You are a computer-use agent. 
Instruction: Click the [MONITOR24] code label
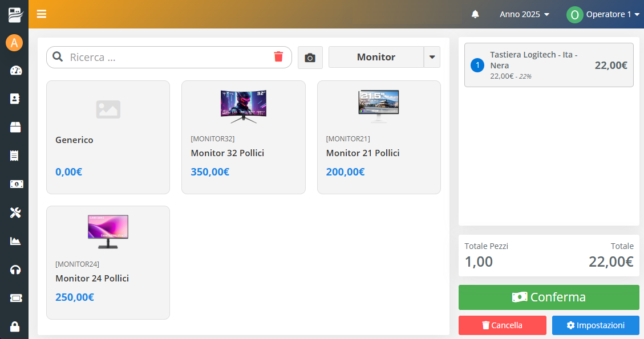77,264
